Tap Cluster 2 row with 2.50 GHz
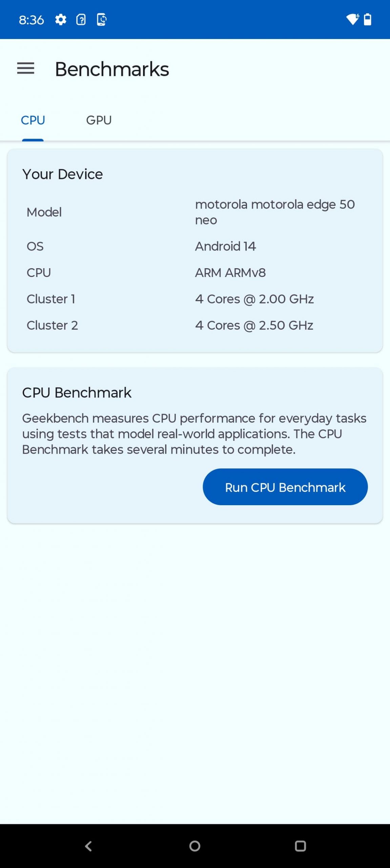 tap(195, 325)
